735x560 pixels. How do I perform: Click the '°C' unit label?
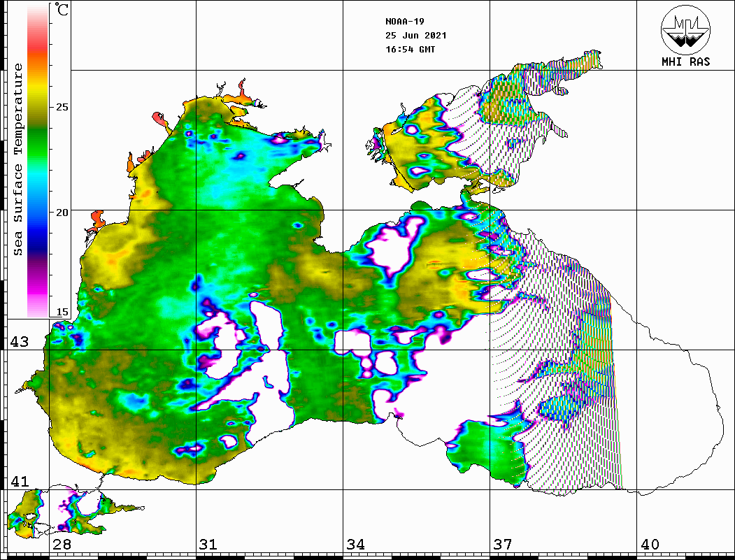click(61, 9)
